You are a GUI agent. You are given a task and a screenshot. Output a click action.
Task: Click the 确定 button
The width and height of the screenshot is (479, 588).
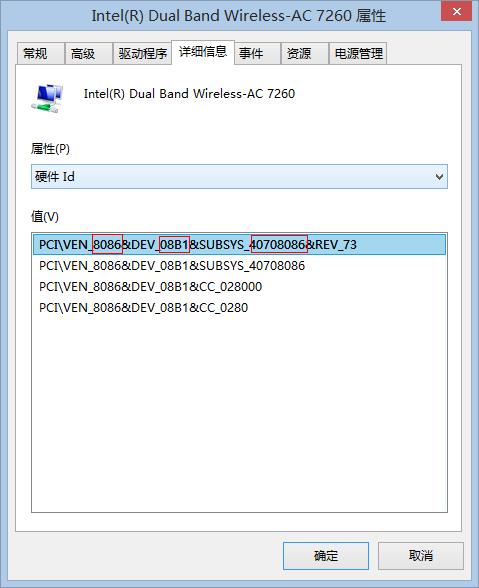[x=326, y=556]
